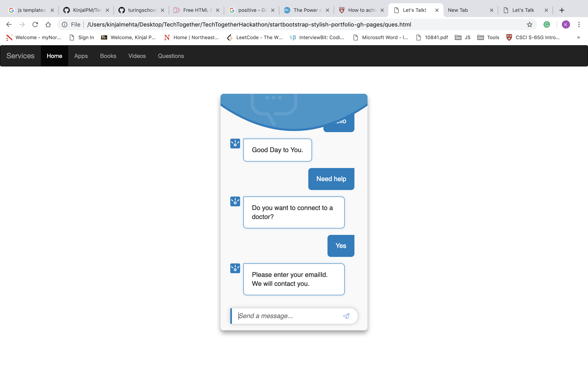The image size is (588, 367).
Task: Open the Chrome three-dot menu
Action: click(579, 24)
